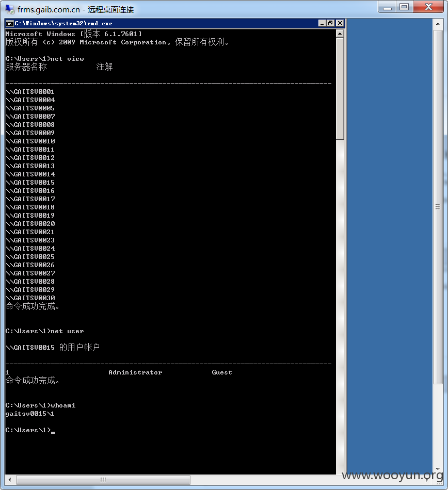Screen dimensions: 448x490
Task: Click the \\GAITSV0020 server entry
Action: coord(30,224)
